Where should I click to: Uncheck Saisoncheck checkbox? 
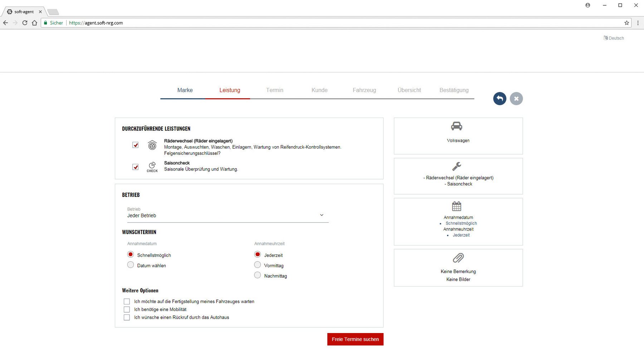coord(135,167)
